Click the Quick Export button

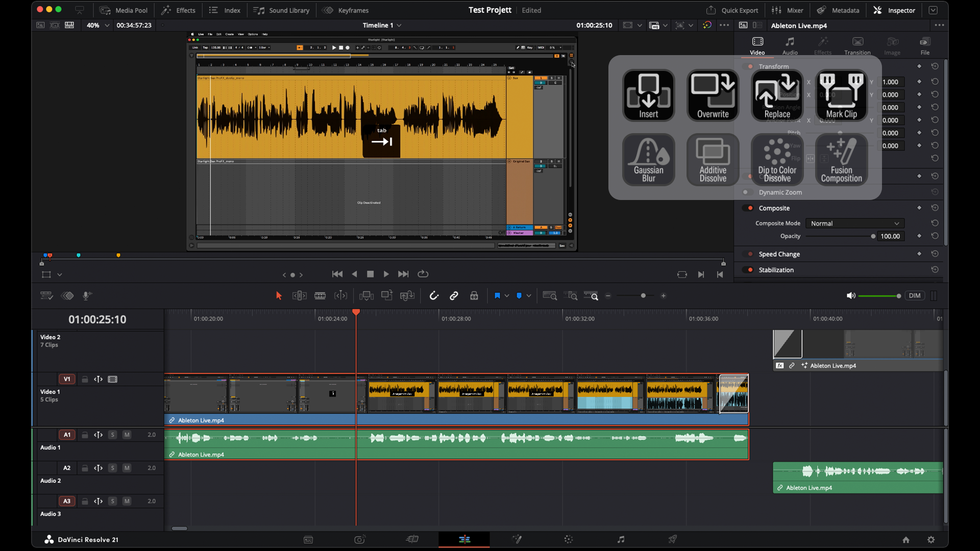coord(732,10)
